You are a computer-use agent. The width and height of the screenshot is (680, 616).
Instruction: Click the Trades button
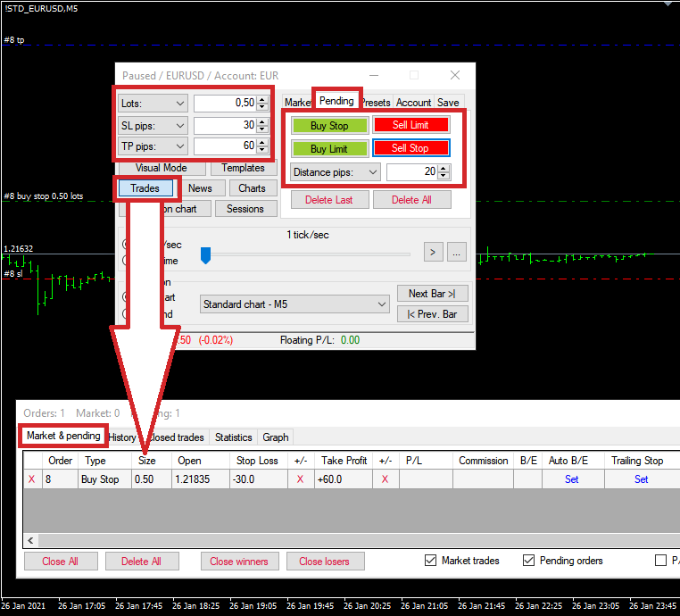(145, 188)
